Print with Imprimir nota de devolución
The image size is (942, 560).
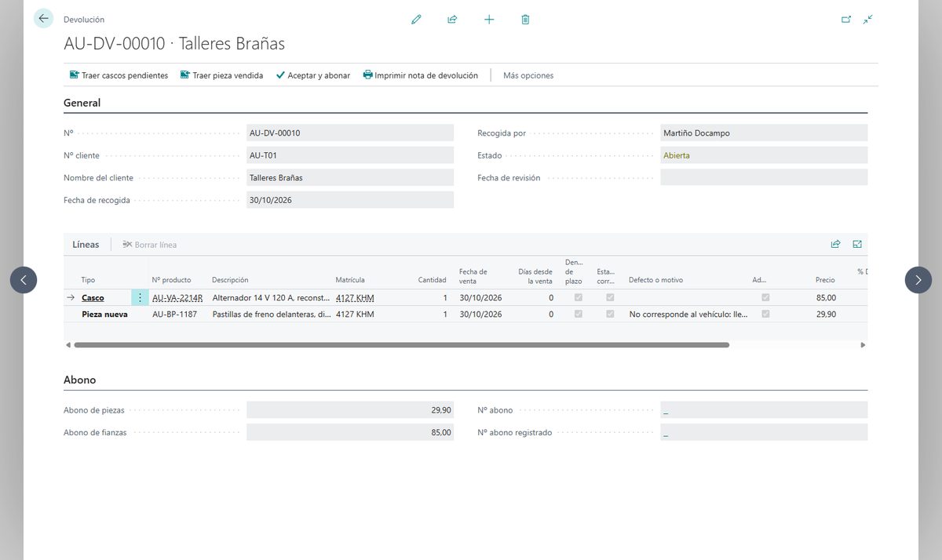click(420, 75)
